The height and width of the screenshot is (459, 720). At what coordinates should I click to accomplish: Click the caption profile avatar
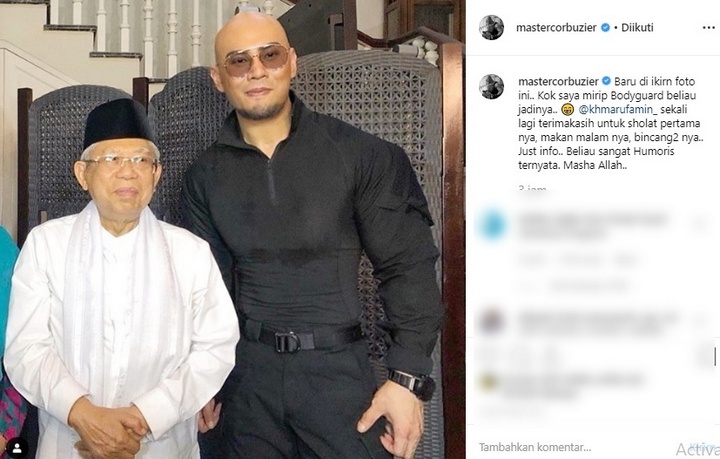(492, 86)
